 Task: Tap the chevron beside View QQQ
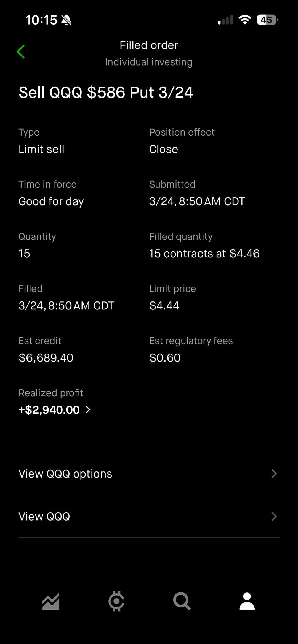click(x=274, y=516)
